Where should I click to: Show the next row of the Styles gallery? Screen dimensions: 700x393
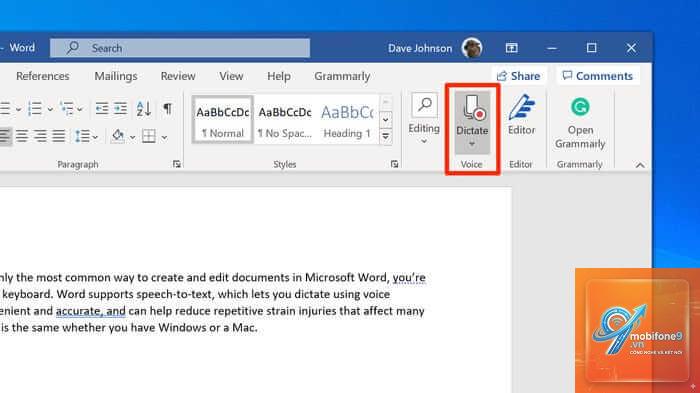(x=386, y=120)
